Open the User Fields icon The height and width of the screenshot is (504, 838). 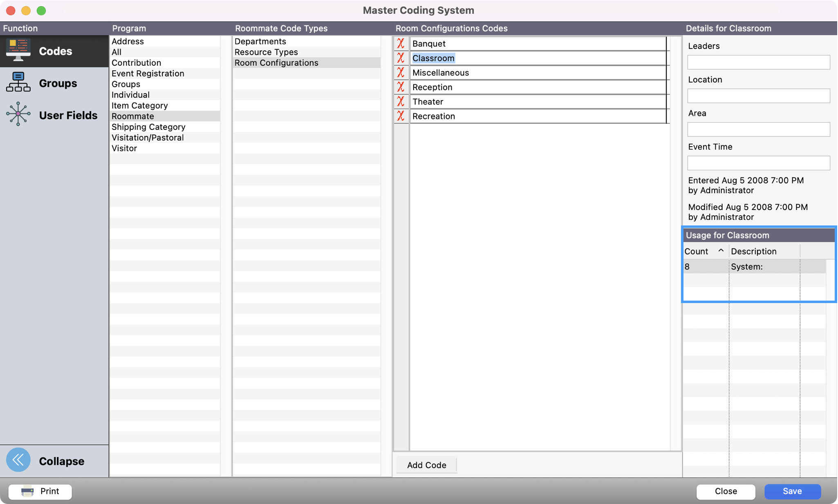[x=18, y=114]
